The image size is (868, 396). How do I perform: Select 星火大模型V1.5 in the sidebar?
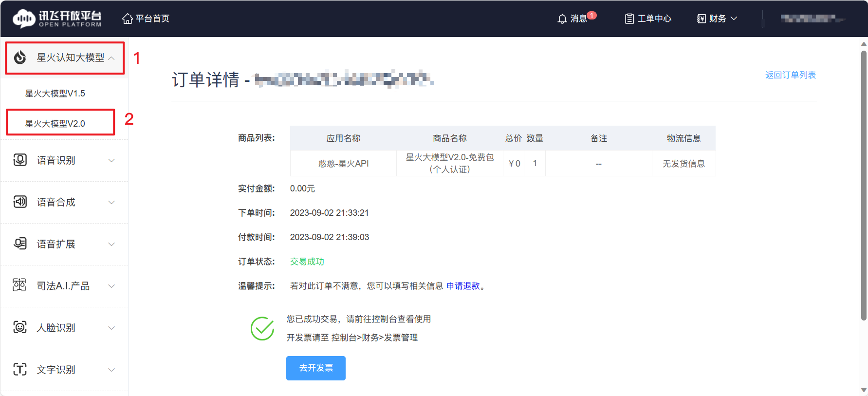coord(55,94)
